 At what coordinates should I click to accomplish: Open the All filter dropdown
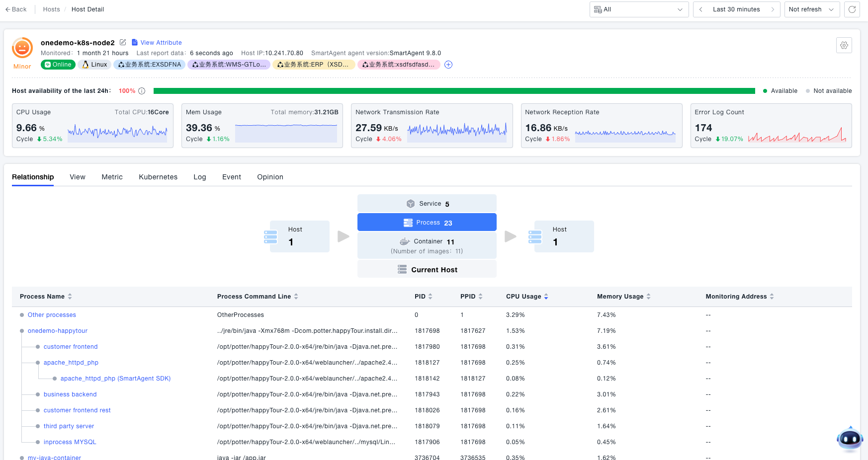[x=639, y=9]
